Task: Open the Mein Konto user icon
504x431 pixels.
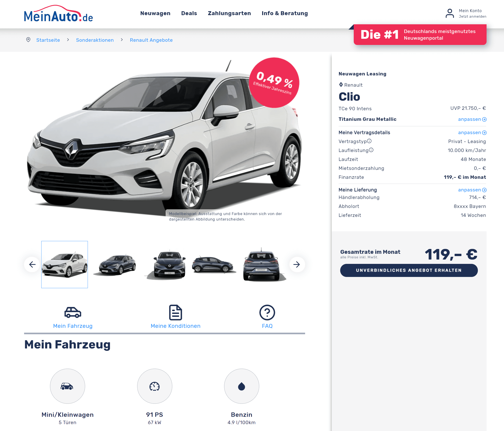Action: (x=449, y=13)
